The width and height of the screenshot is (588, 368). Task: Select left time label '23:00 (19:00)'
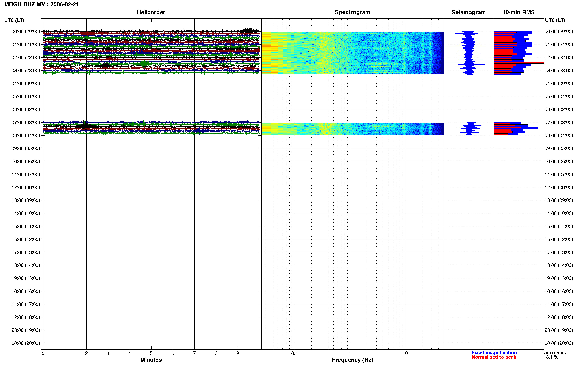pos(26,330)
